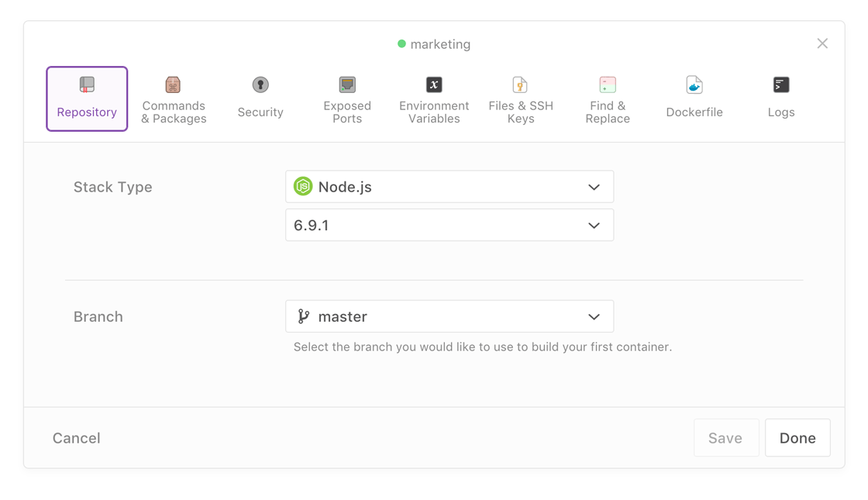
Task: Click the Logs terminal icon
Action: coord(781,84)
